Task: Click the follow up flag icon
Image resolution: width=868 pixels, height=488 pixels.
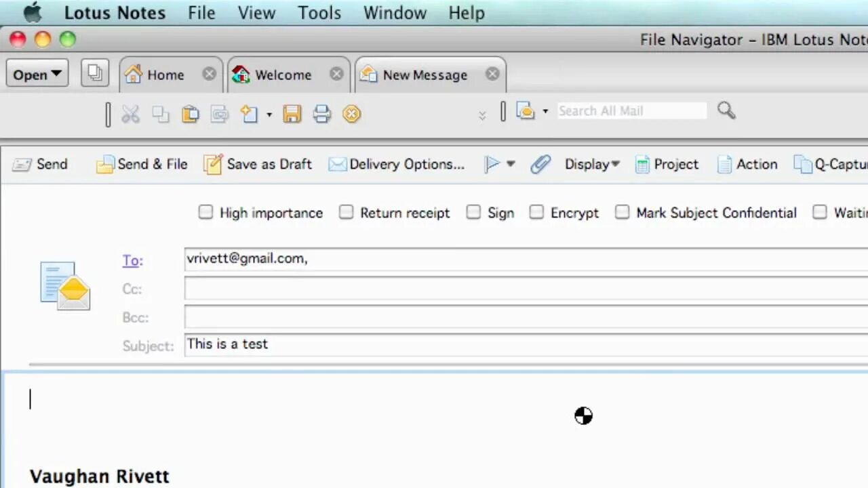Action: tap(492, 164)
